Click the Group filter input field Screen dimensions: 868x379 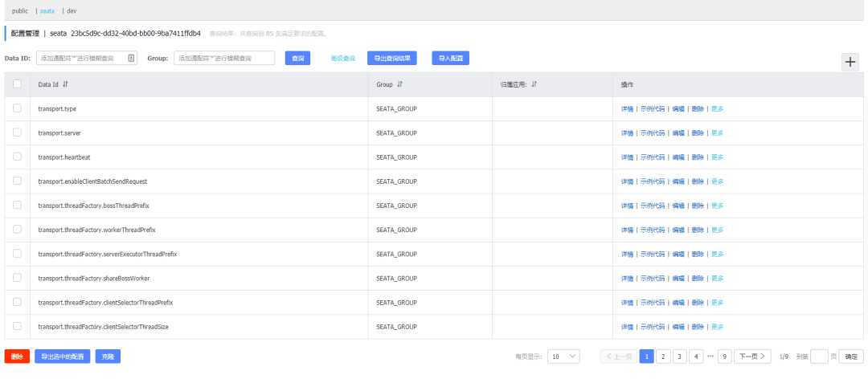click(x=224, y=58)
